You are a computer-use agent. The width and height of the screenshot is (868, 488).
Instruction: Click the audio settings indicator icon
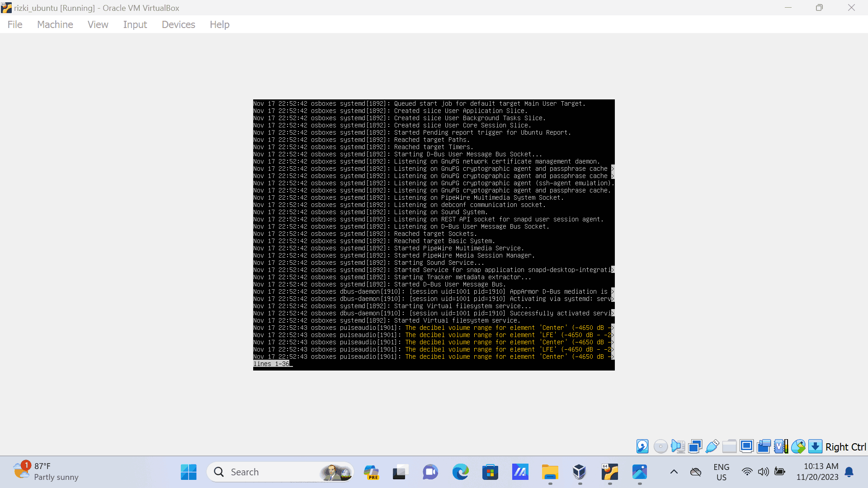click(x=678, y=446)
